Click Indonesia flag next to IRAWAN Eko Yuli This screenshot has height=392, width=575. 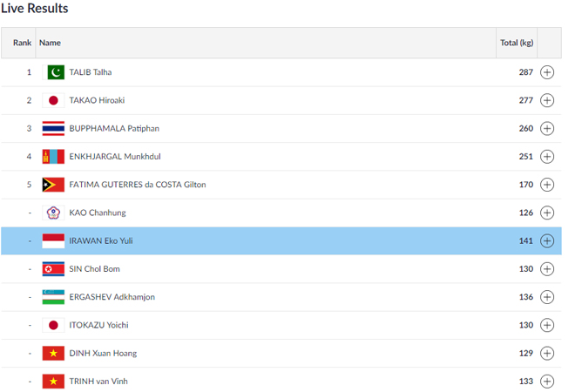53,240
